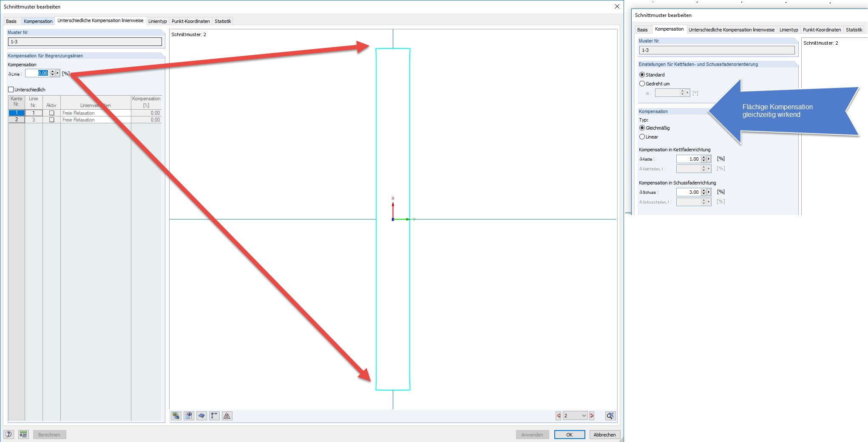Viewport: 868px width, 442px height.
Task: Switch to Kompensation tab in main dialog
Action: [38, 21]
